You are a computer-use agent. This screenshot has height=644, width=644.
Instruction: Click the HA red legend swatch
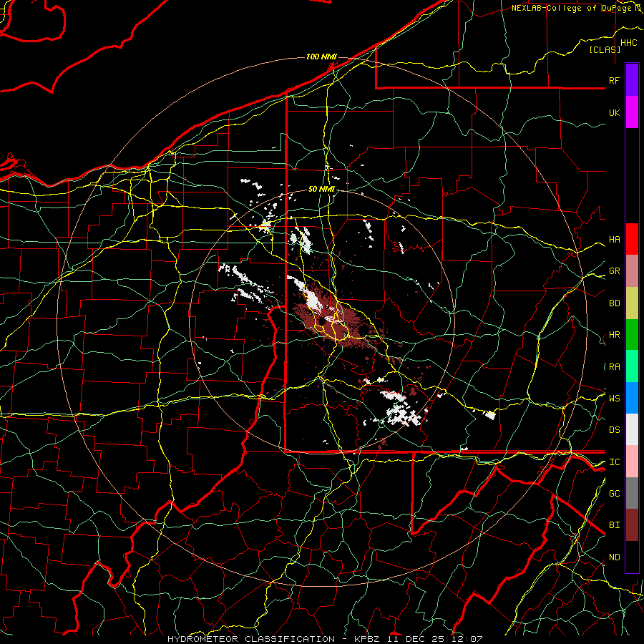pyautogui.click(x=632, y=239)
